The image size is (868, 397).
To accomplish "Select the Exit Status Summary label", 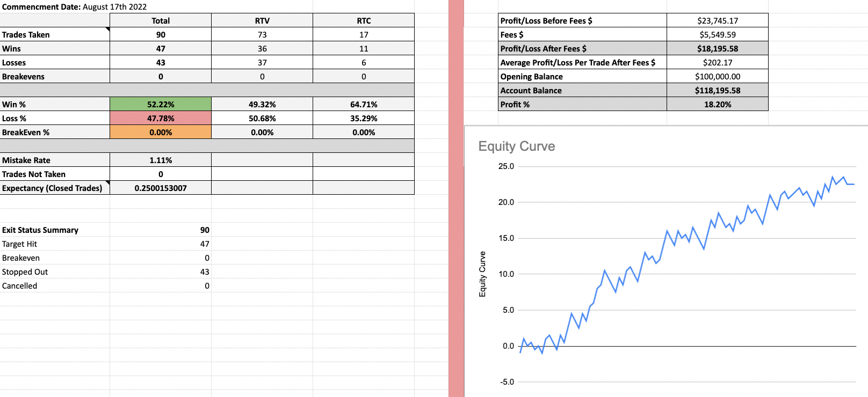I will [x=40, y=230].
